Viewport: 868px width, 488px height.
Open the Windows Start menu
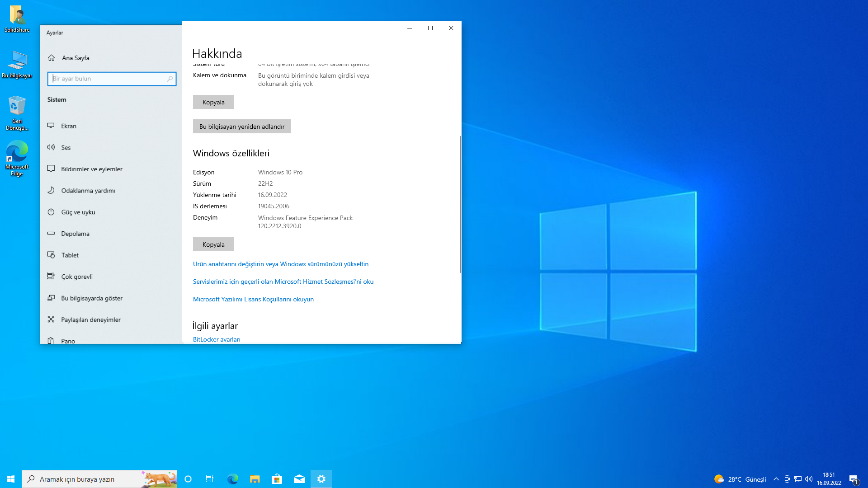pyautogui.click(x=11, y=479)
